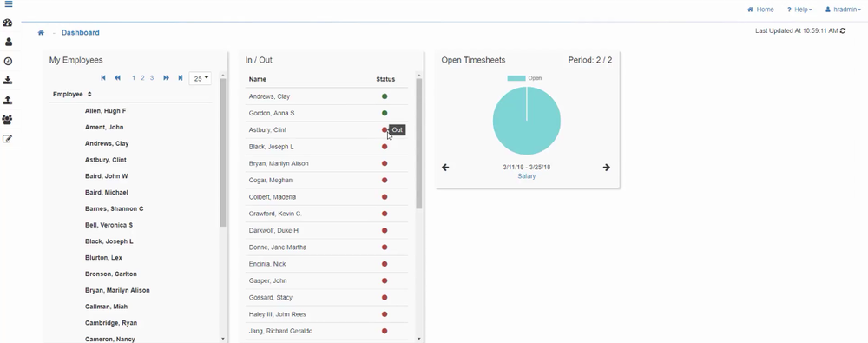Select Andrews, Clay in My Employees list
868x343 pixels.
tap(107, 143)
